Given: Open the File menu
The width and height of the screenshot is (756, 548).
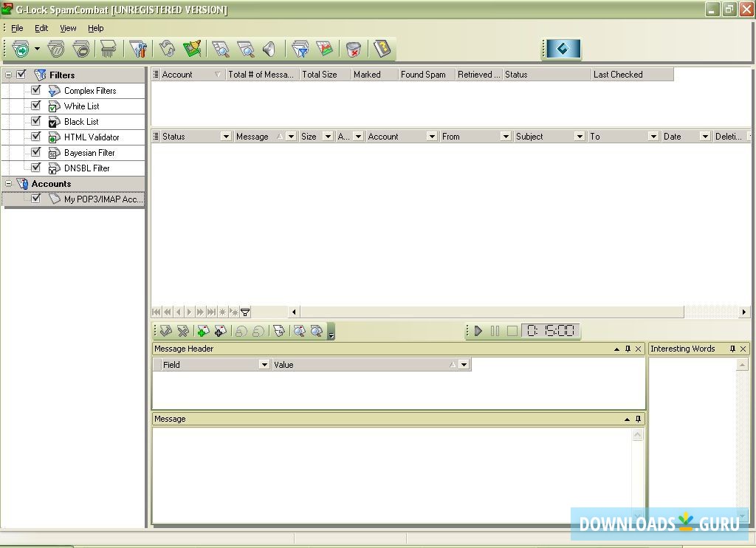Looking at the screenshot, I should [17, 28].
